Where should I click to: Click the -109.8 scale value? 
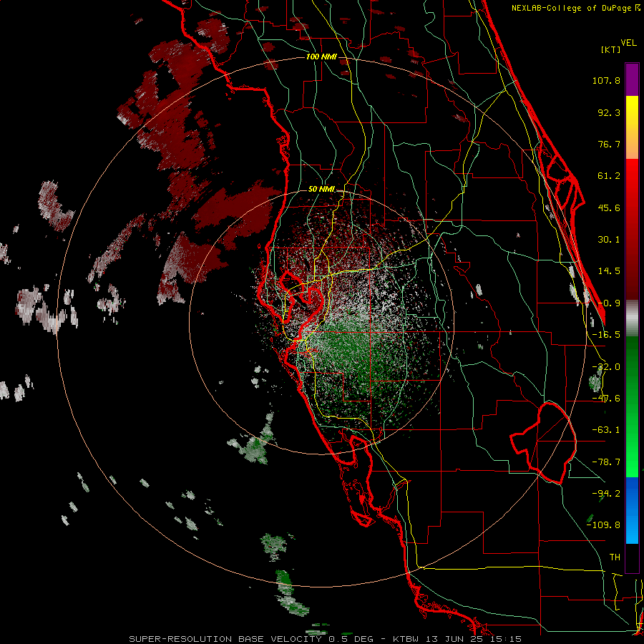[x=604, y=525]
